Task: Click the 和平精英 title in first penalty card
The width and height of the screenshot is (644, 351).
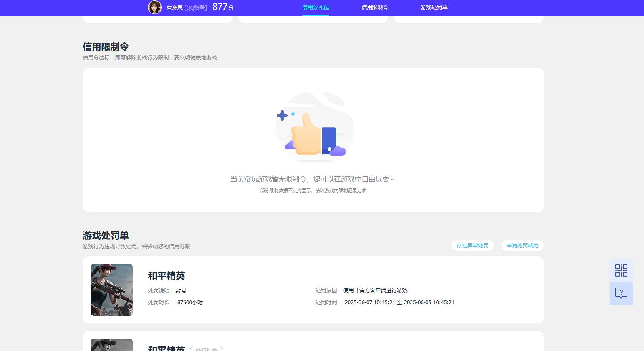Action: pos(166,276)
